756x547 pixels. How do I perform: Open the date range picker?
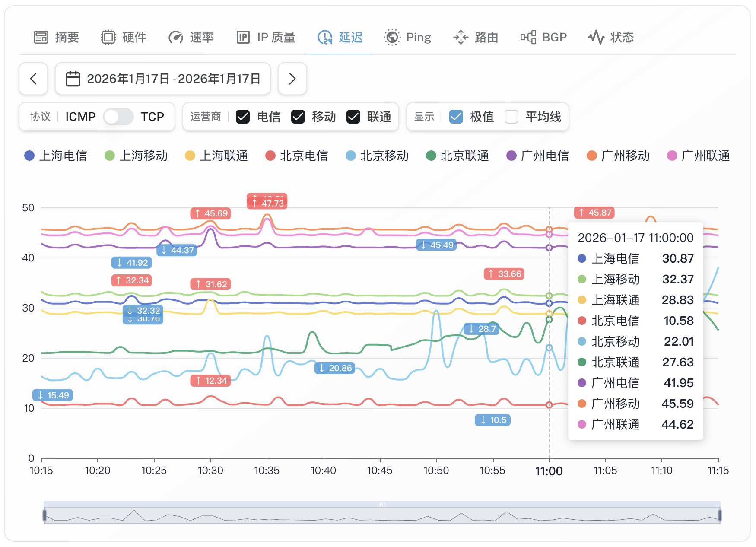pyautogui.click(x=163, y=79)
